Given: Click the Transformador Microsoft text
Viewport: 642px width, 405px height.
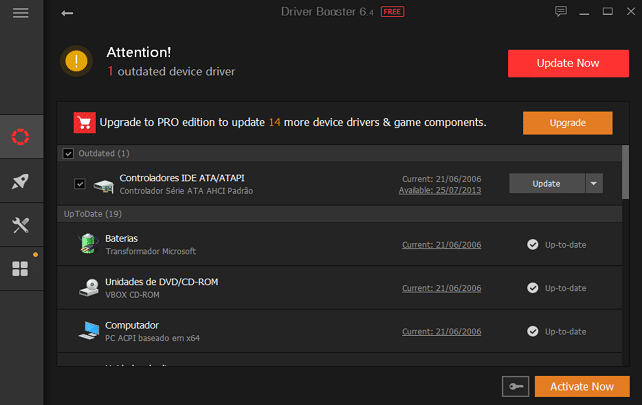Looking at the screenshot, I should click(151, 251).
